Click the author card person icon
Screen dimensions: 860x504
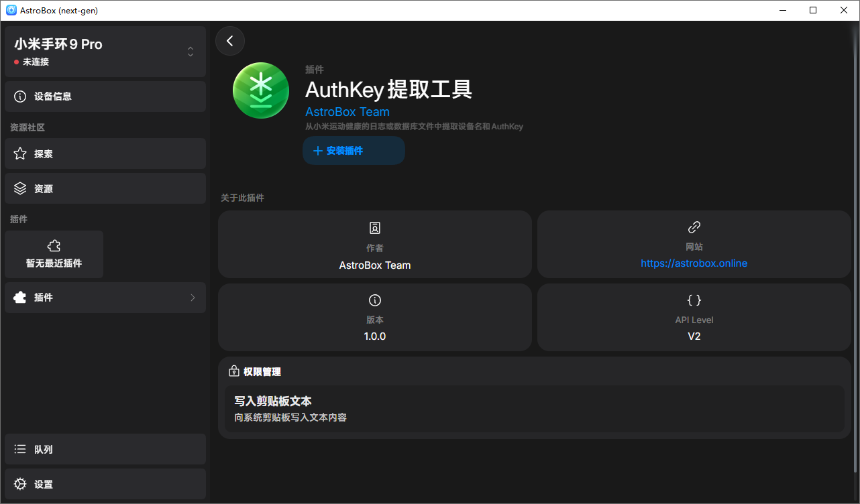click(x=375, y=228)
